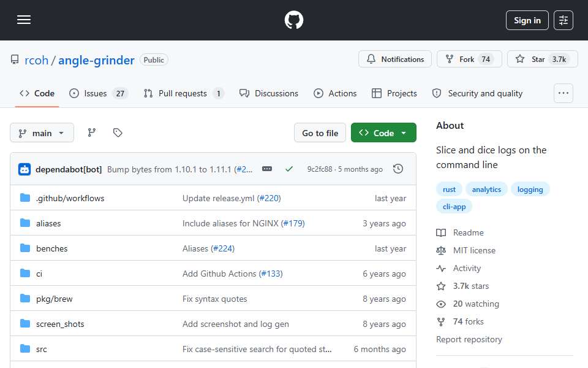
Task: Open commit history clock icon
Action: tap(398, 169)
